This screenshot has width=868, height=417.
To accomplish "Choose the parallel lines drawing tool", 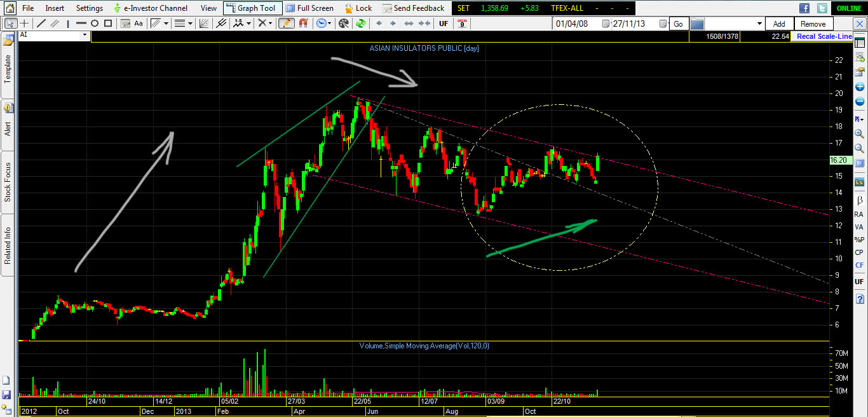I will (x=55, y=23).
